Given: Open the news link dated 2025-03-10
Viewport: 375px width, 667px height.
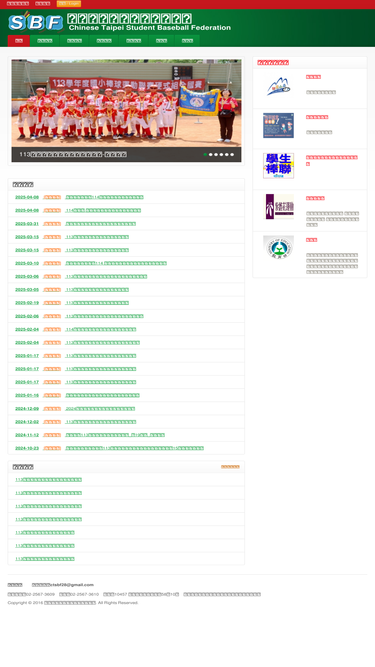Looking at the screenshot, I should click(116, 263).
